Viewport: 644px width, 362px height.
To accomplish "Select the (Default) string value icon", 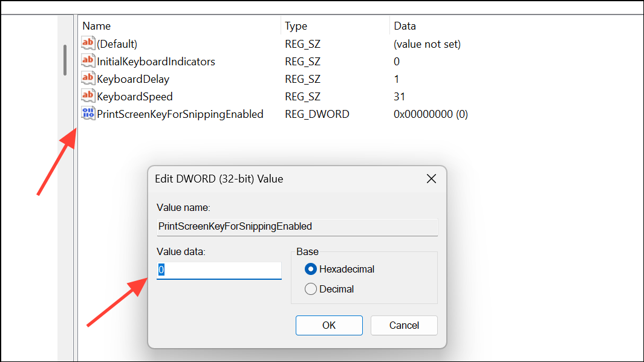I will tap(88, 43).
